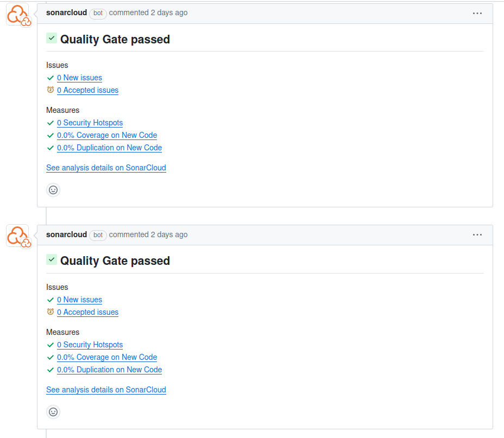Open '0 New issues' link in first comment
The height and width of the screenshot is (438, 504).
click(79, 78)
